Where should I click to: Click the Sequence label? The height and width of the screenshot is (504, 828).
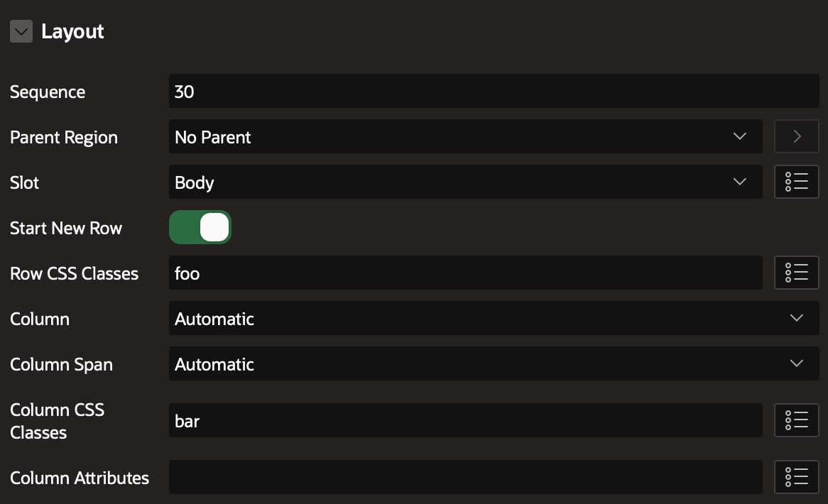(x=48, y=92)
